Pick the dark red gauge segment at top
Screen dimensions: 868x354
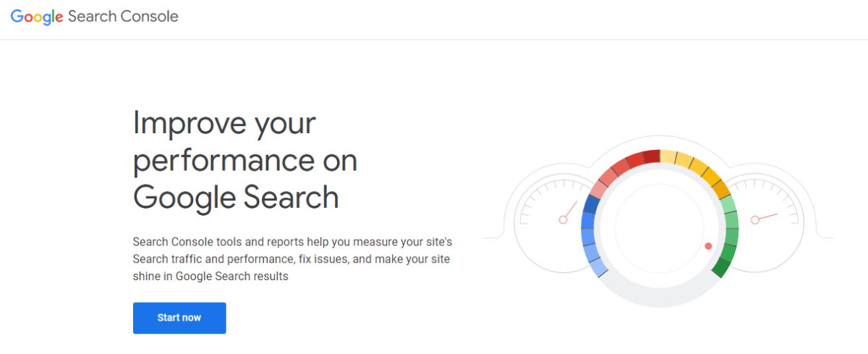click(x=652, y=156)
